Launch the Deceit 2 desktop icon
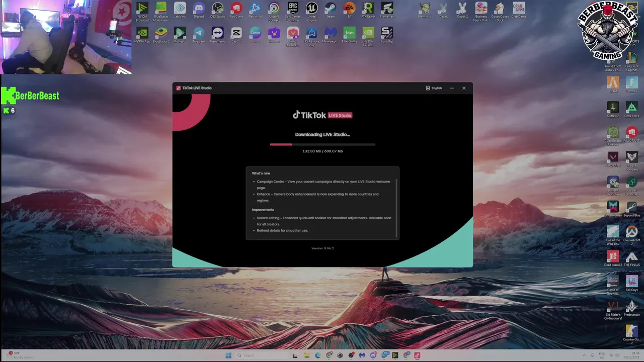 coord(462,11)
